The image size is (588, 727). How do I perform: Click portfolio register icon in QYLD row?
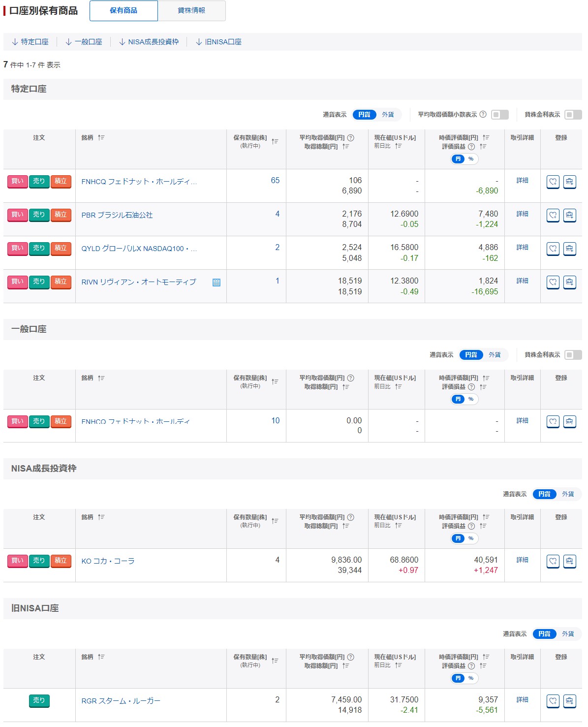pyautogui.click(x=569, y=249)
